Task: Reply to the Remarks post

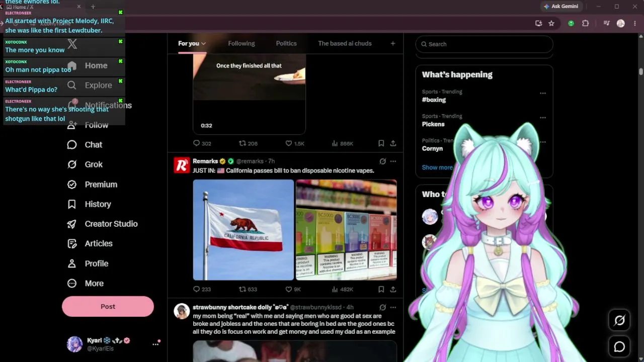Action: (202, 289)
